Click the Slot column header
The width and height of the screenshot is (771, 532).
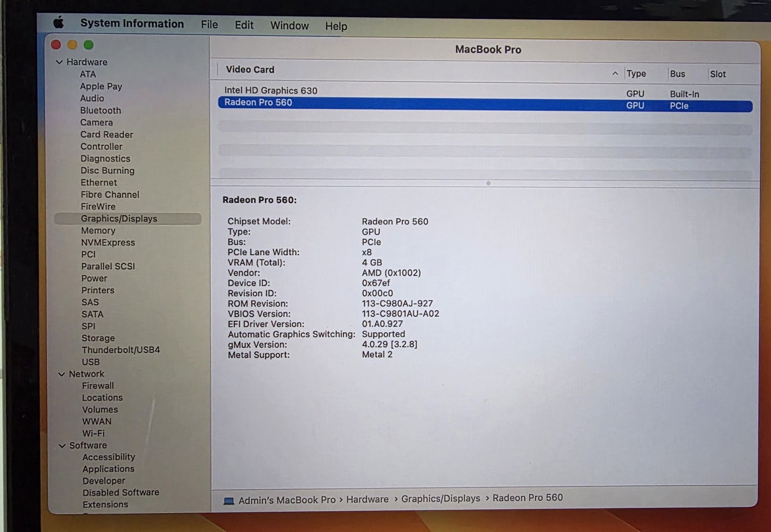tap(718, 74)
